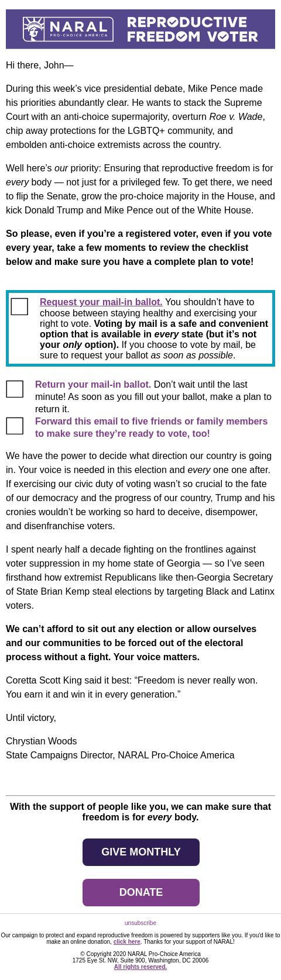The width and height of the screenshot is (281, 980).
Task: Click 'Forward this email to five friends' text
Action: pyautogui.click(x=151, y=427)
